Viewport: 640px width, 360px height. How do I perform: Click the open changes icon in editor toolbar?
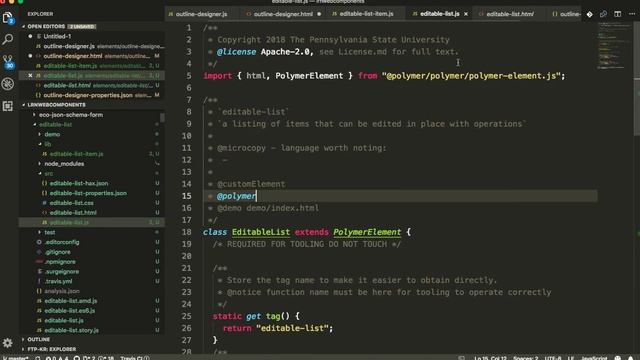click(603, 14)
